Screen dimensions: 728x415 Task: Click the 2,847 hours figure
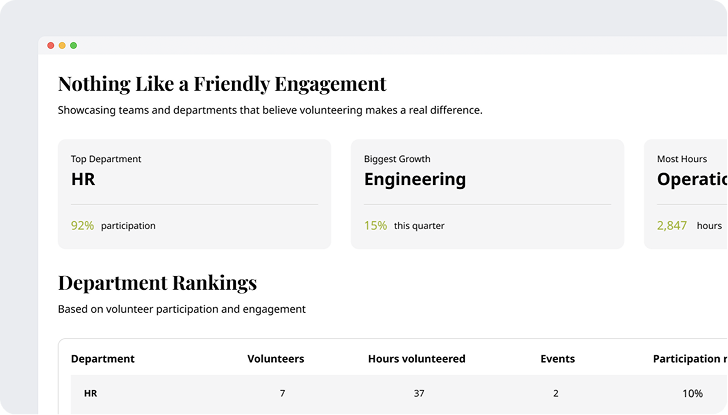point(672,226)
